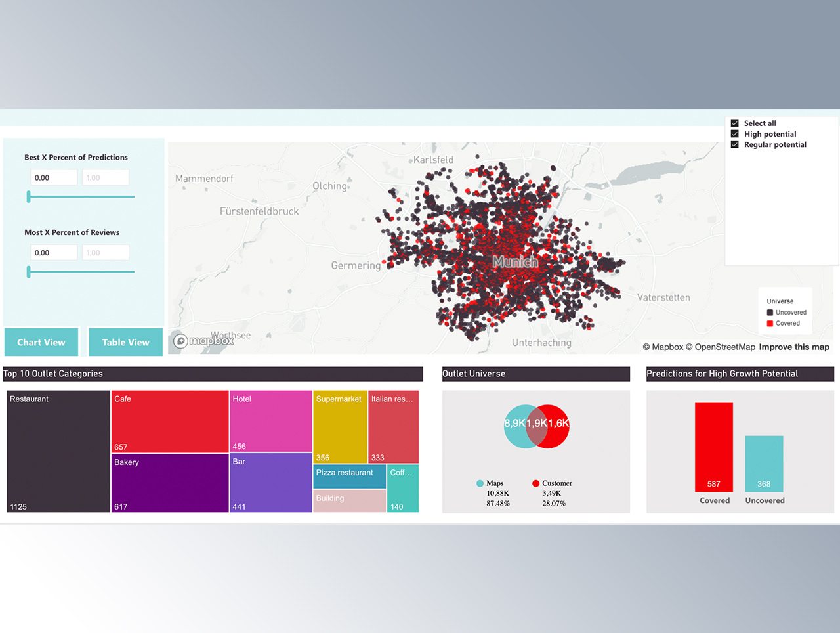Screen dimensions: 840x633
Task: Select the Restaurant block in the treemap
Action: [58, 451]
